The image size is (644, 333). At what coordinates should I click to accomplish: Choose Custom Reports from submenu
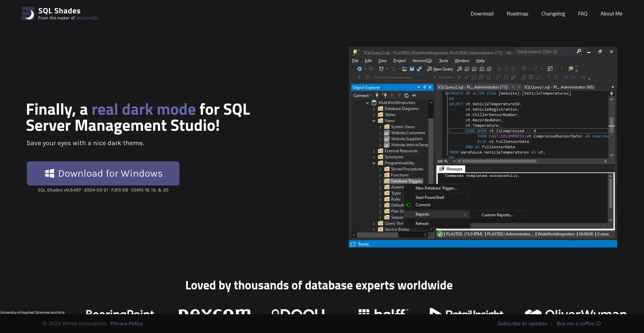click(497, 215)
